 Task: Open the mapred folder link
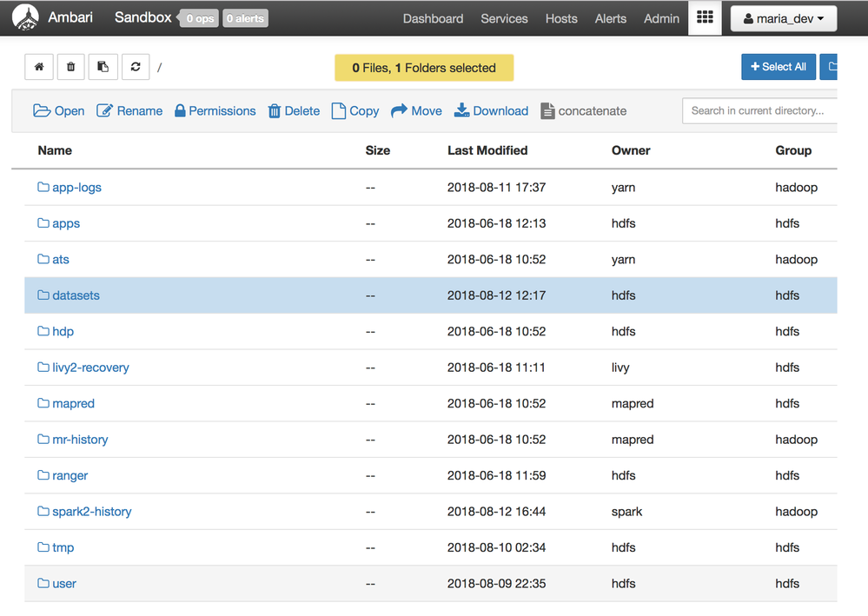coord(74,403)
